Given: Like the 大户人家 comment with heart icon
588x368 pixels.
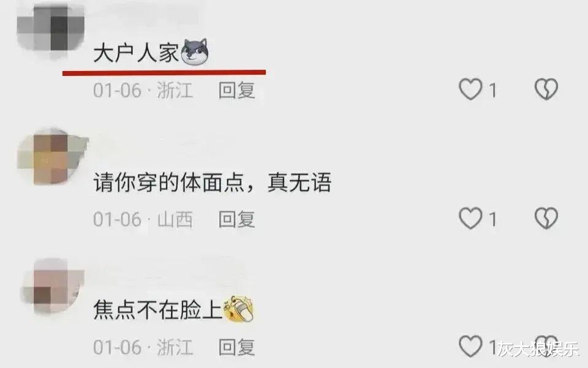Looking at the screenshot, I should pos(470,89).
